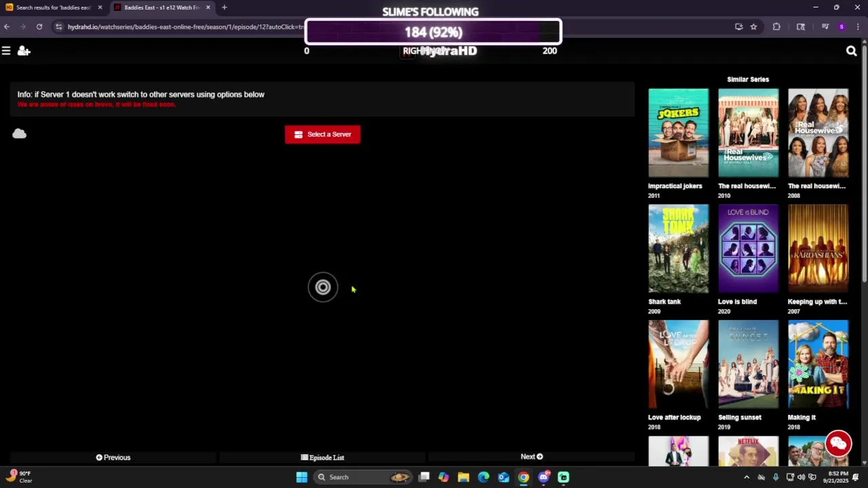Open the HydraHD site search magnifier
868x488 pixels.
(852, 51)
